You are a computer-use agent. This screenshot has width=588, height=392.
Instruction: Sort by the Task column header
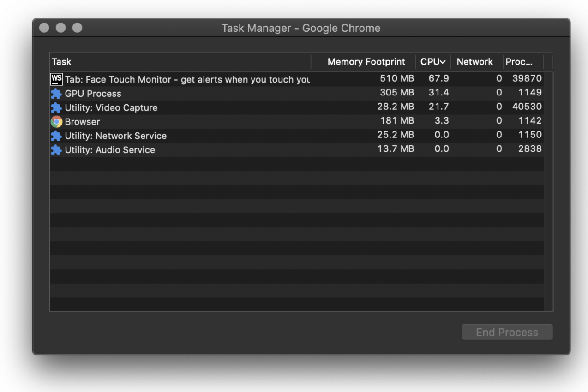180,62
